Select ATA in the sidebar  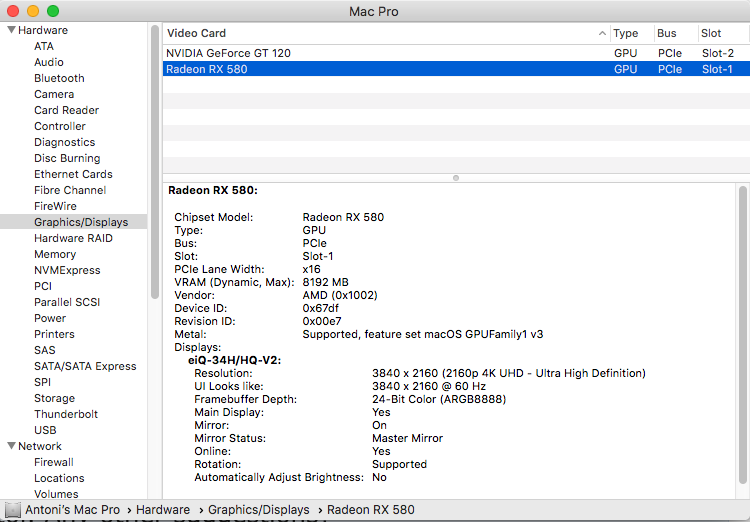(x=44, y=46)
